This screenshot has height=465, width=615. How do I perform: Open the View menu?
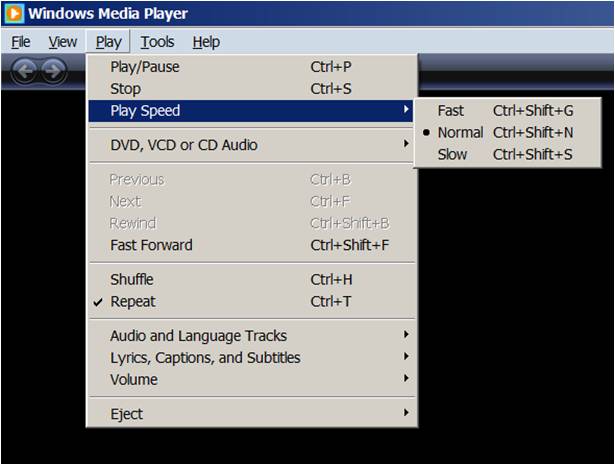pos(62,42)
